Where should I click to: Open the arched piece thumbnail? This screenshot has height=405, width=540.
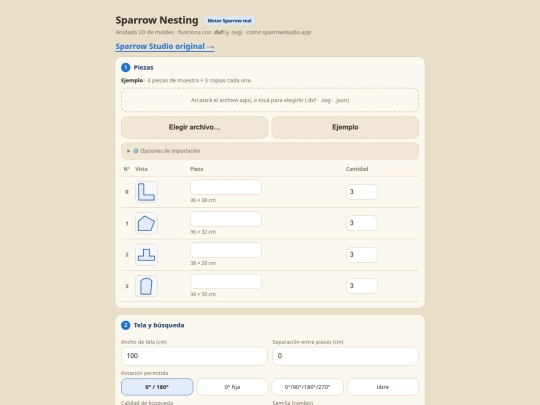[x=146, y=286]
